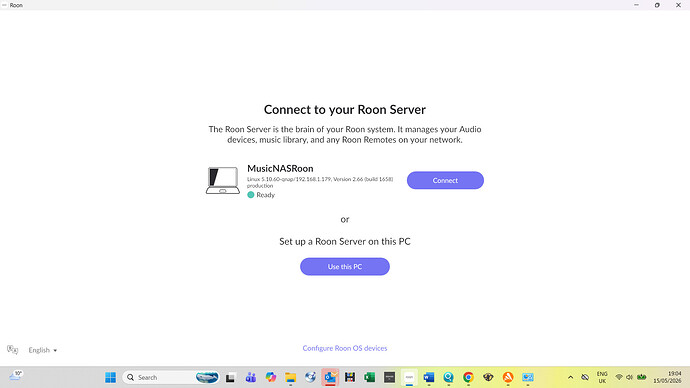
Task: Open the weather widget on taskbar
Action: tap(16, 376)
